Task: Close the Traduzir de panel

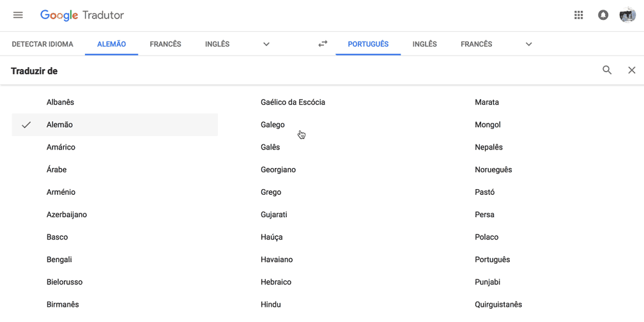Action: (632, 70)
